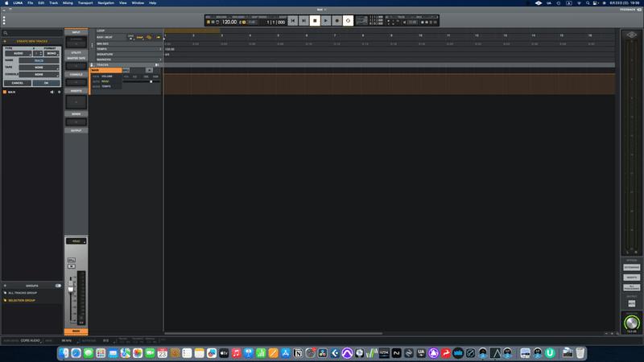Viewport: 644px width, 362px height.
Task: Open Notion from the Dock
Action: [298, 353]
